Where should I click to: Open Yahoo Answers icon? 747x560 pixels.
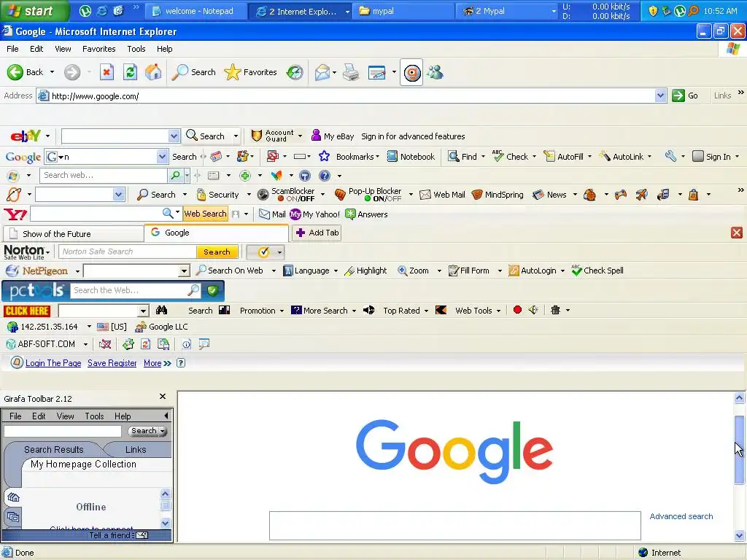pyautogui.click(x=351, y=214)
